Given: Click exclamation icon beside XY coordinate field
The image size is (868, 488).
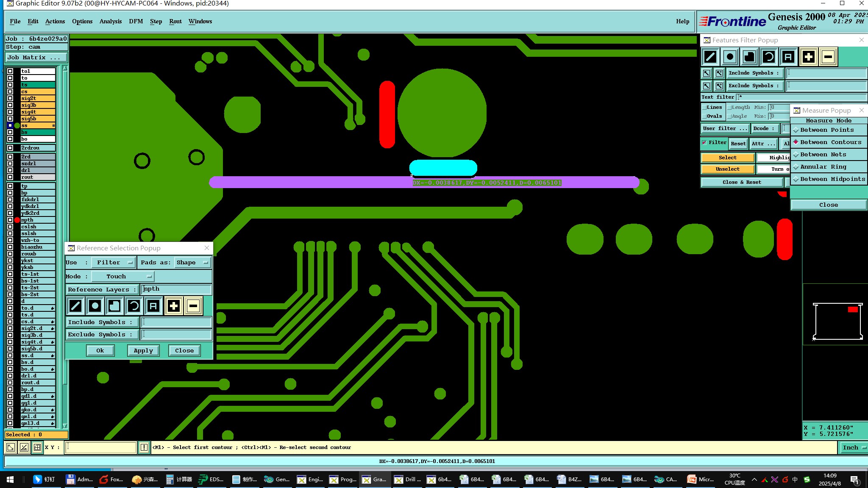Looking at the screenshot, I should (x=144, y=447).
